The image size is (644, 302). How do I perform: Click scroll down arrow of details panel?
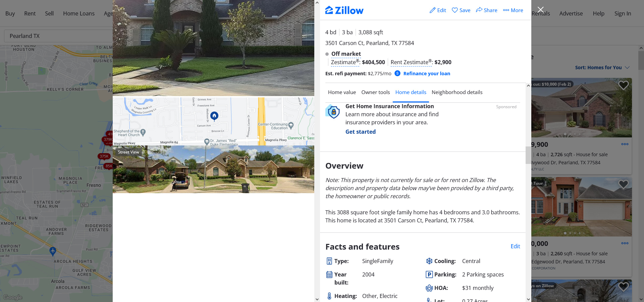[528, 299]
